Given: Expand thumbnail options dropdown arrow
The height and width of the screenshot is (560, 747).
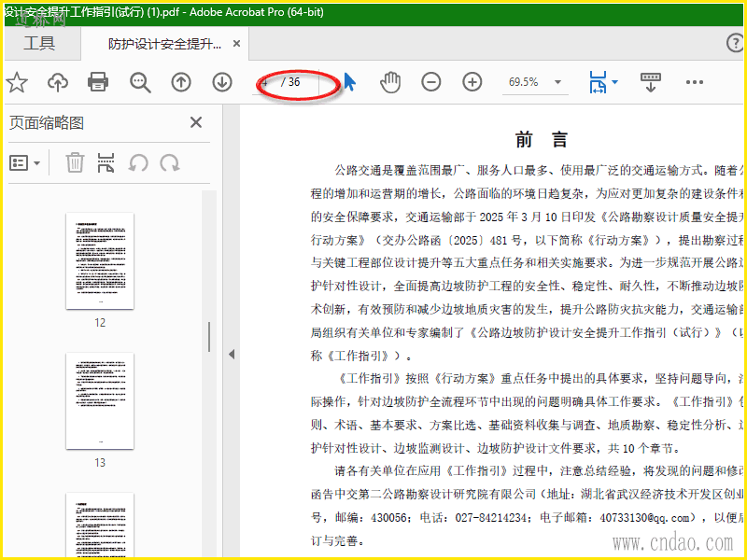Looking at the screenshot, I should 36,164.
